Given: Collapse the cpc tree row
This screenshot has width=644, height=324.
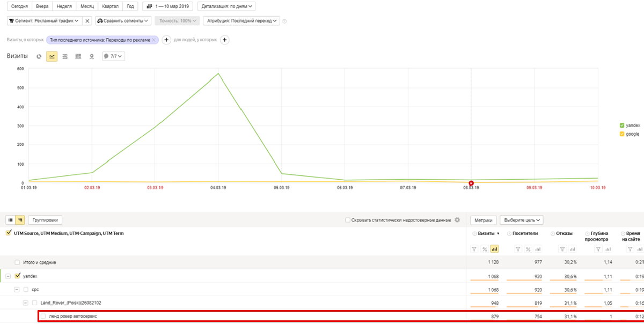Looking at the screenshot, I should (x=17, y=289).
